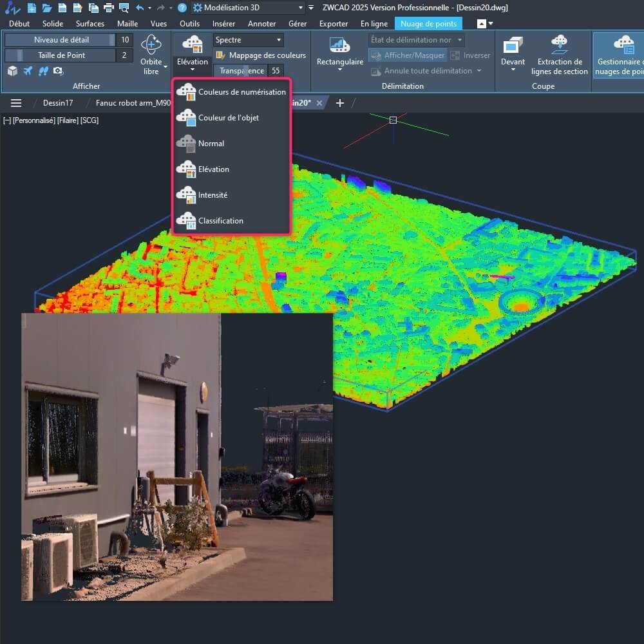Switch to the Annoter ribbon tab
644x644 pixels.
click(261, 24)
